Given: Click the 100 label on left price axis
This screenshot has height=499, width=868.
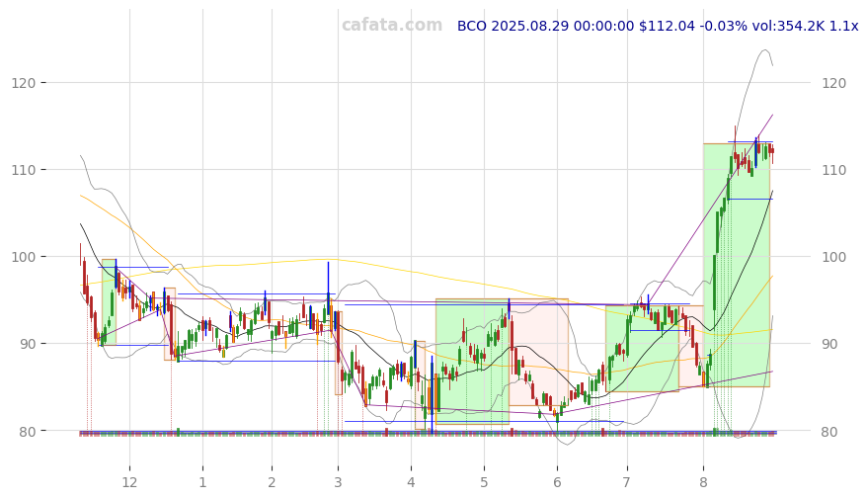Looking at the screenshot, I should point(24,257).
